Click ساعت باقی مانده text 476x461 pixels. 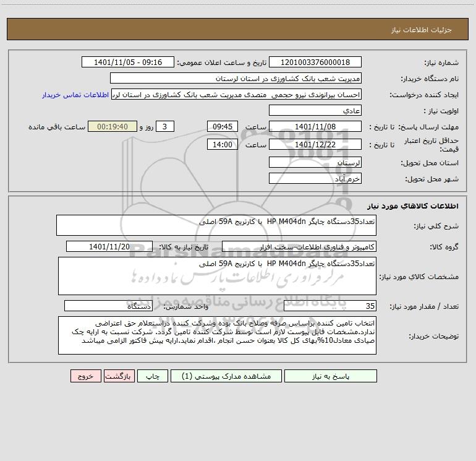coord(57,127)
